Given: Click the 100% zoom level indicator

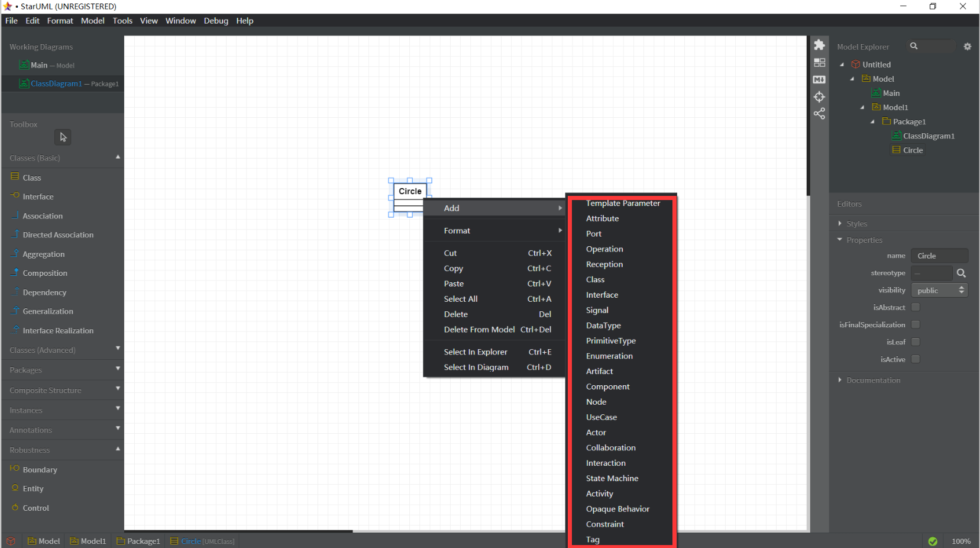Looking at the screenshot, I should (x=961, y=541).
